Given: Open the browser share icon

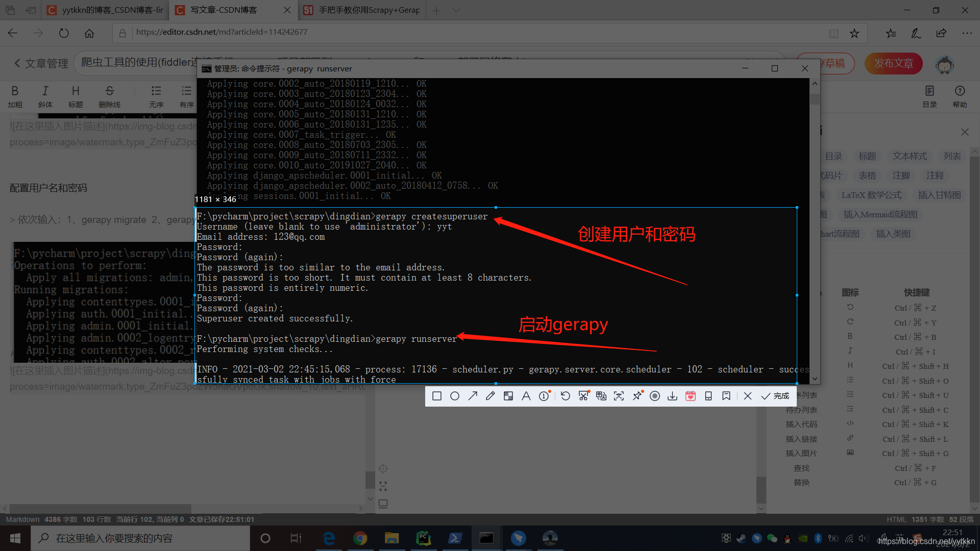Looking at the screenshot, I should point(941,33).
